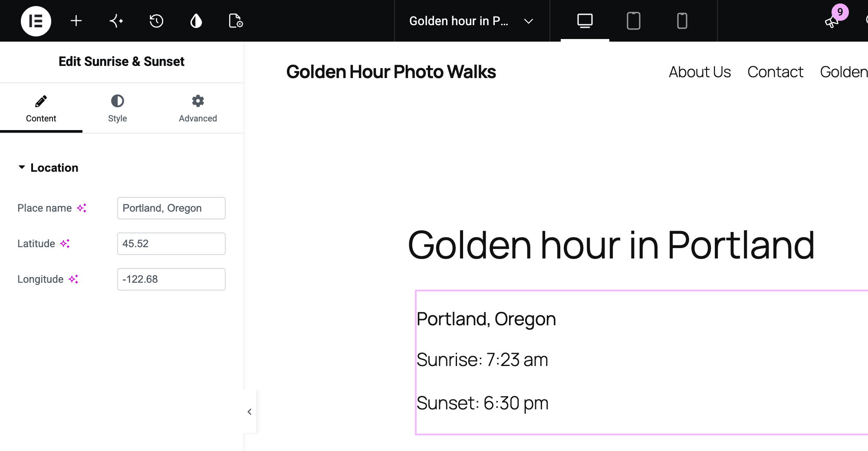Screen dimensions: 868x451
Task: Click the Latitude input field
Action: 171,244
